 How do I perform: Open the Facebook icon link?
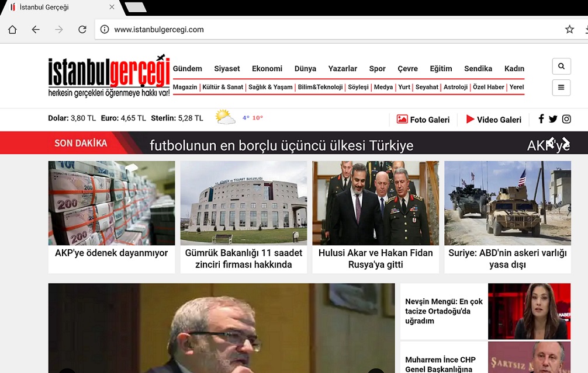[x=541, y=119]
